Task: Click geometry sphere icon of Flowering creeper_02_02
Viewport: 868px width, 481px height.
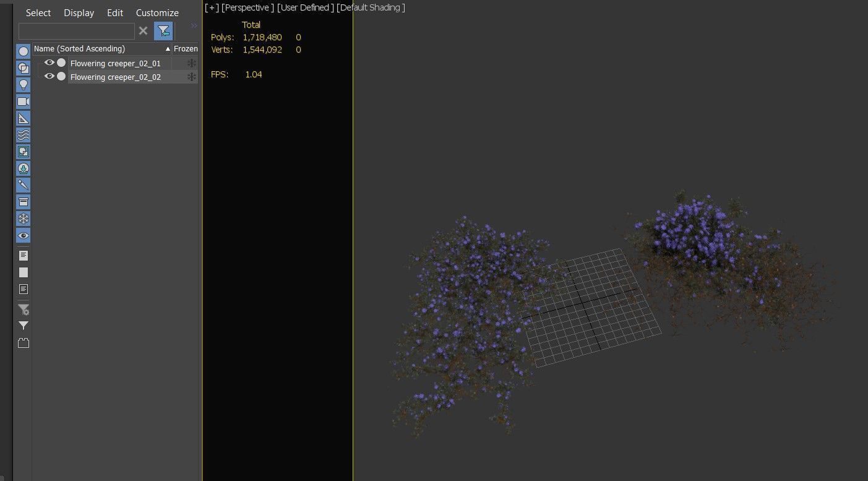Action: (61, 76)
